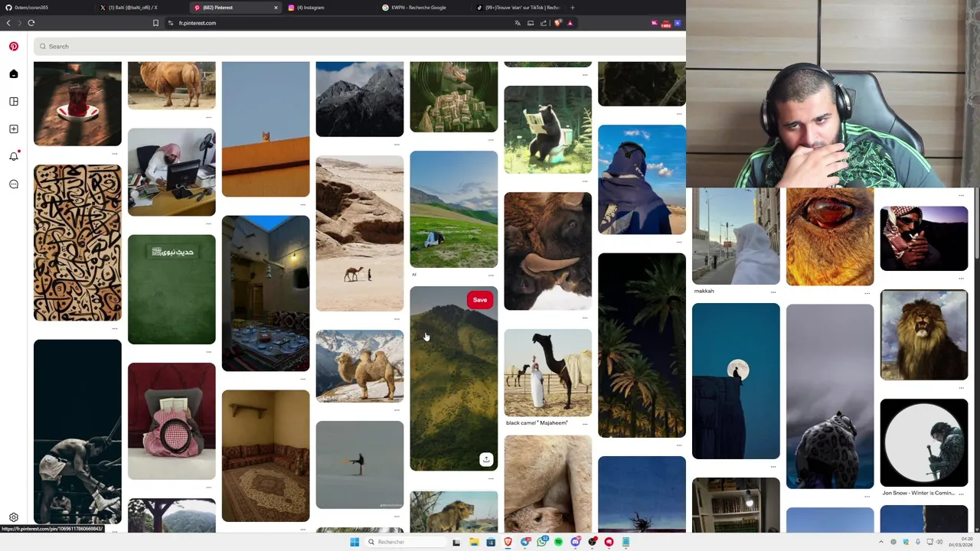Open the courtyard majlis night pin

(x=266, y=293)
